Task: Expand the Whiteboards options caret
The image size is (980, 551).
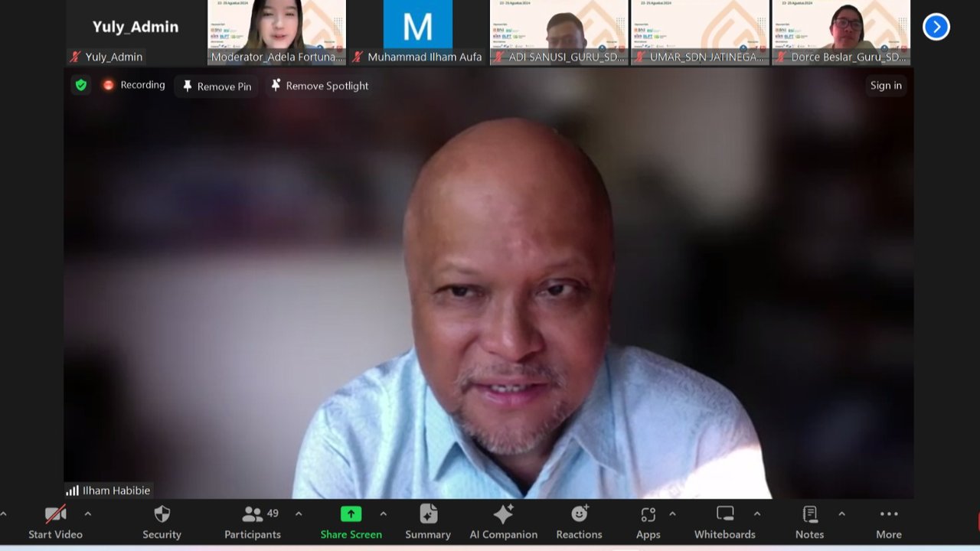Action: pyautogui.click(x=757, y=514)
